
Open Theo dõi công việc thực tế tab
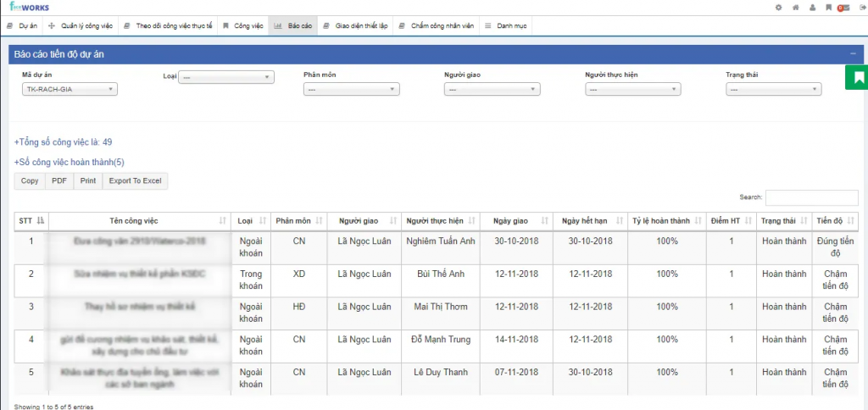coord(168,25)
